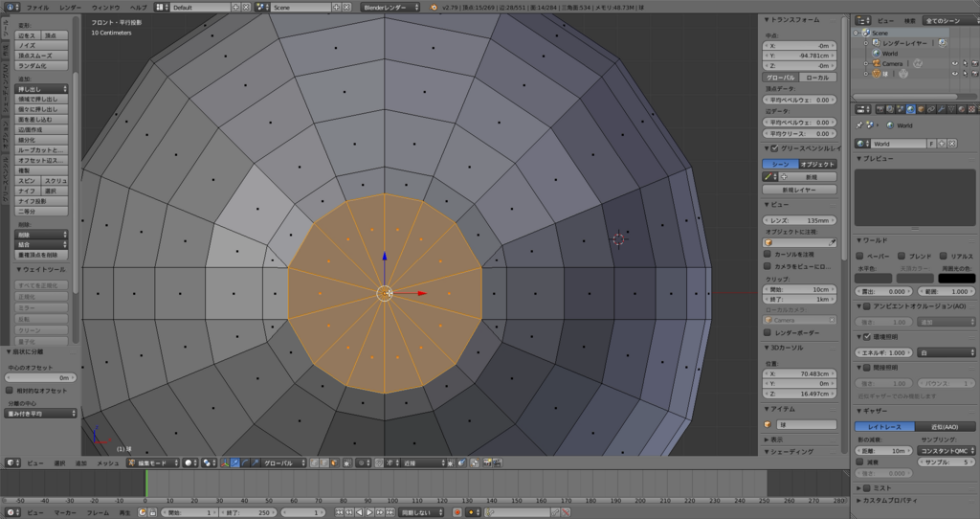Enable the Ambient Occlusion checkbox
980x519 pixels.
(x=867, y=306)
